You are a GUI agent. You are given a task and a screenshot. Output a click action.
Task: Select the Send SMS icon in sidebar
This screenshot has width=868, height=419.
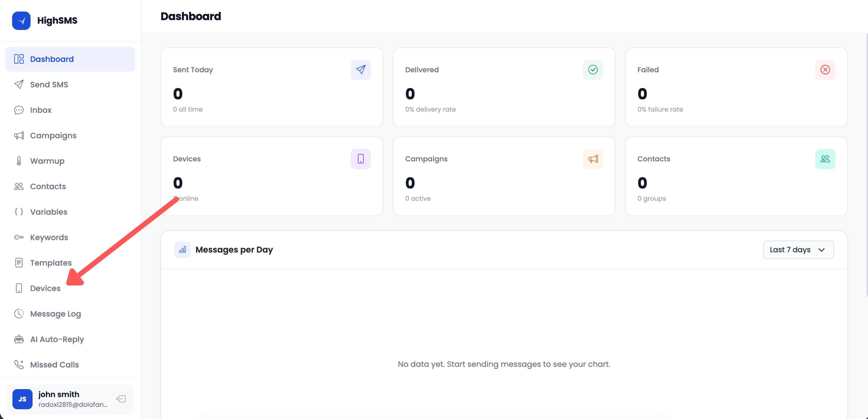[x=19, y=84]
